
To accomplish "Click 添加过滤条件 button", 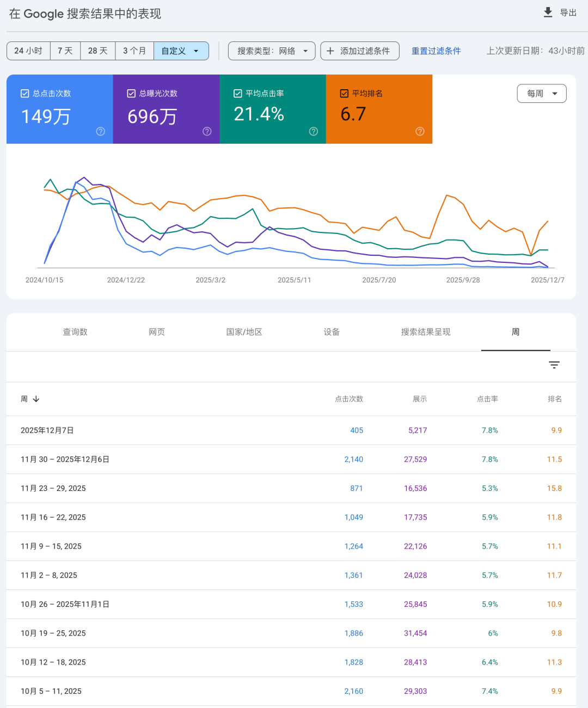I will click(360, 51).
